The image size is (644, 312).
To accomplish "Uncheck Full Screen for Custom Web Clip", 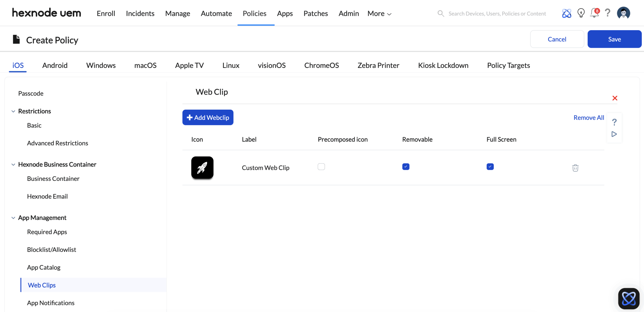I will tap(490, 167).
